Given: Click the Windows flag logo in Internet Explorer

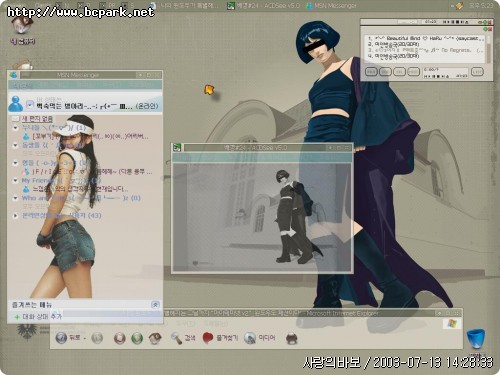Looking at the screenshot, I should (x=452, y=323).
